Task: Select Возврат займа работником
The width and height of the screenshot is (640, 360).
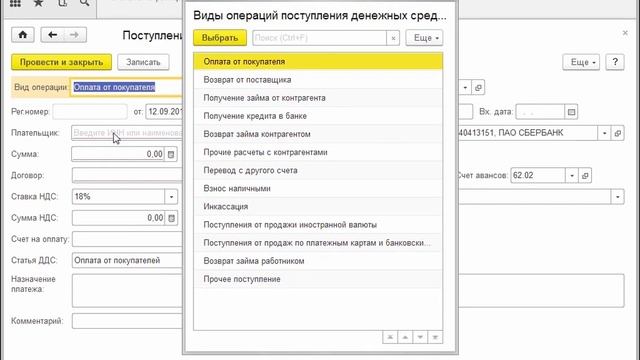Action: tap(318, 261)
